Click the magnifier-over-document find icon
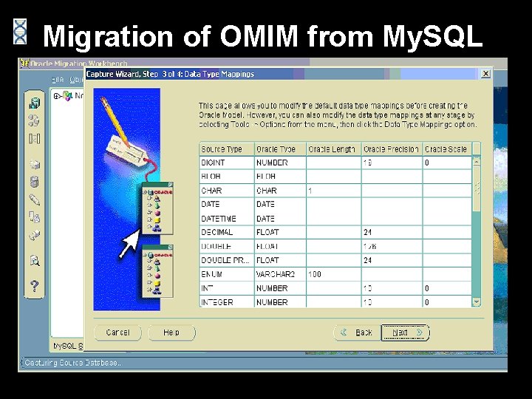The image size is (532, 399). (x=35, y=261)
